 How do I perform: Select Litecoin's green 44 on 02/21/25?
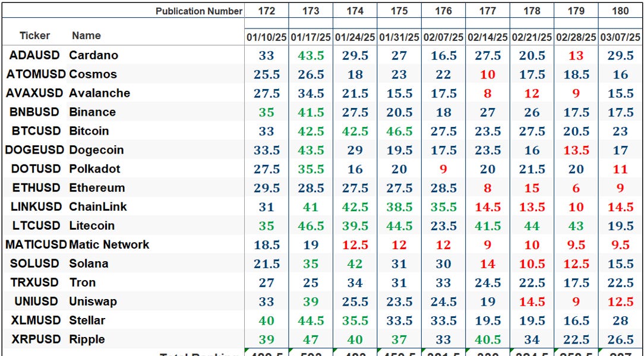532,225
